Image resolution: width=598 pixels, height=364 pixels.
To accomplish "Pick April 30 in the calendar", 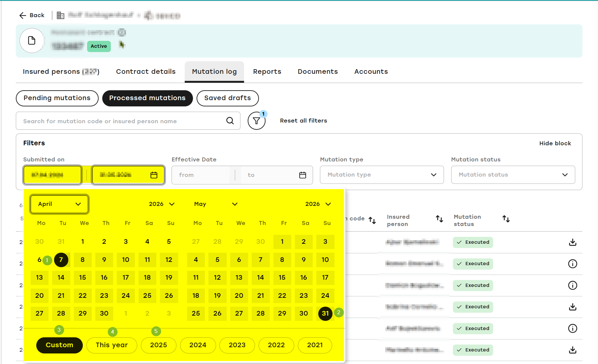I will pos(104,314).
